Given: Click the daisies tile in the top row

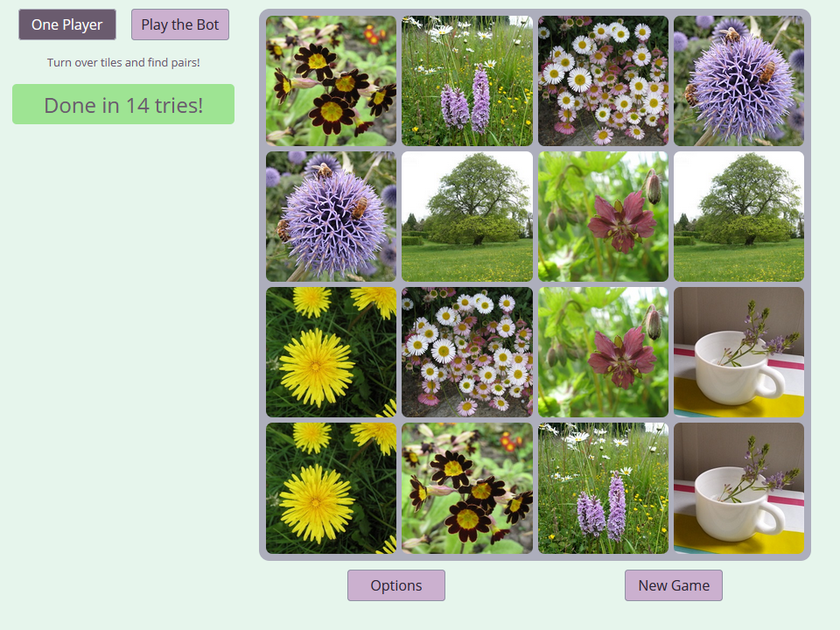Looking at the screenshot, I should pos(603,80).
